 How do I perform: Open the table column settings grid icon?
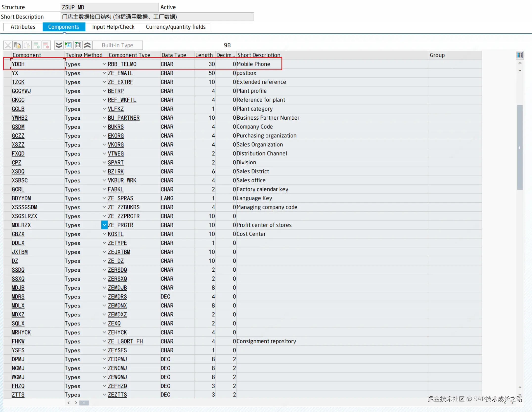point(520,55)
